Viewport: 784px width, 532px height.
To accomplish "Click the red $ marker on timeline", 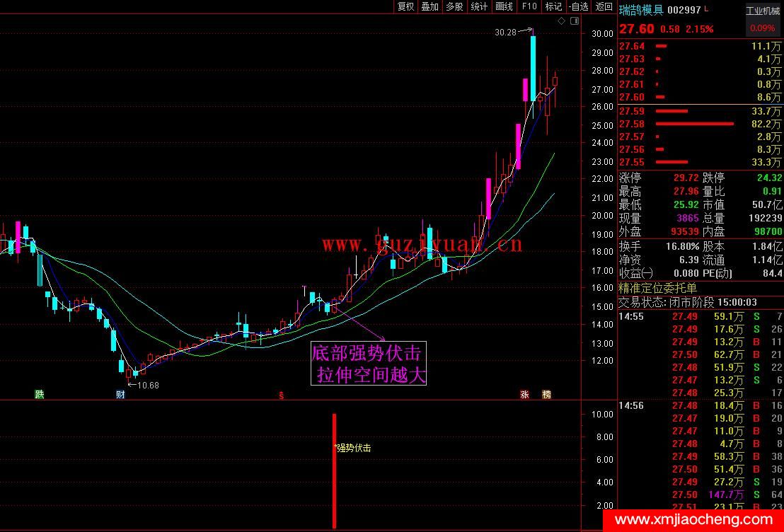I will (282, 395).
